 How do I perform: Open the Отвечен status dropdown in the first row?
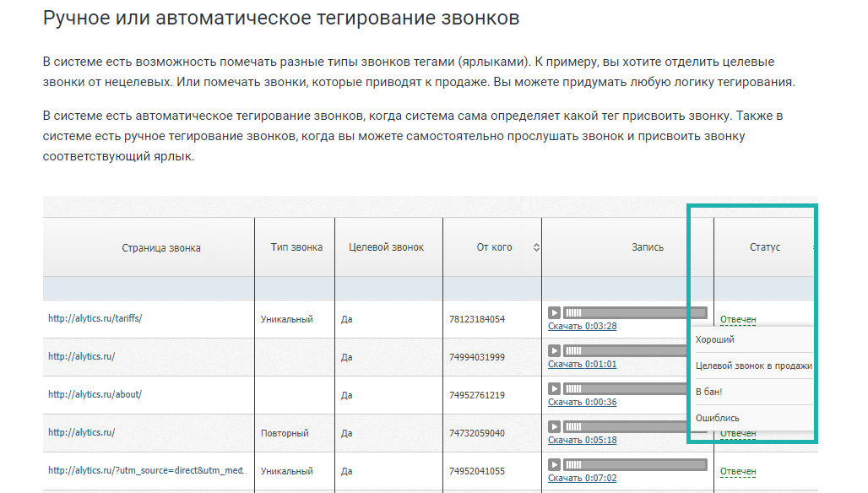739,317
